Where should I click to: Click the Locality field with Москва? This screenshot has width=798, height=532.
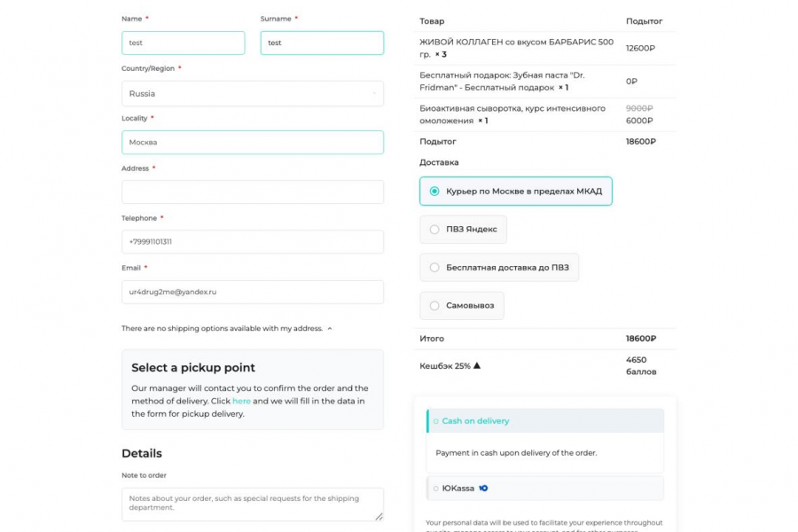[x=252, y=142]
